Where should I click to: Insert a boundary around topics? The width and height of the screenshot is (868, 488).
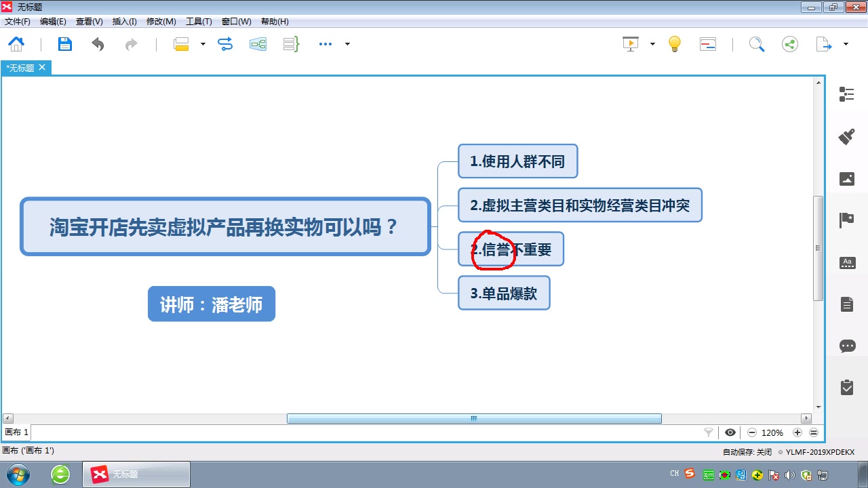point(258,44)
